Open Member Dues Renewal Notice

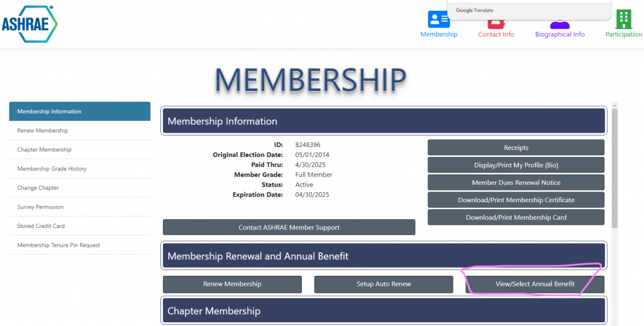516,183
